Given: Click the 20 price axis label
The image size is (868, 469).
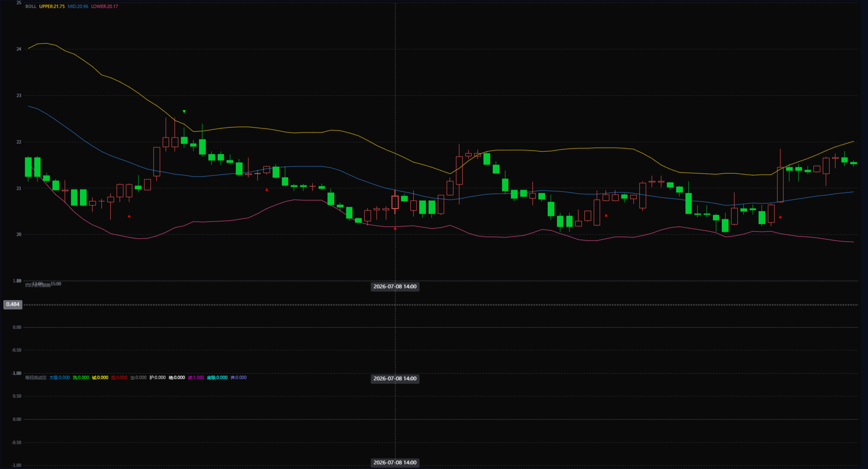Looking at the screenshot, I should point(19,234).
